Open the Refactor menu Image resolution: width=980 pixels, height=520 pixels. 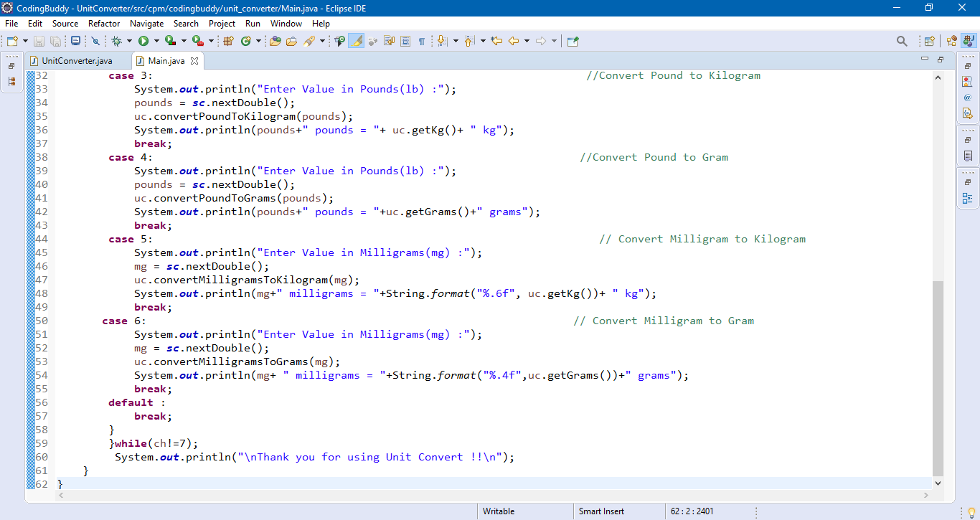[x=103, y=23]
